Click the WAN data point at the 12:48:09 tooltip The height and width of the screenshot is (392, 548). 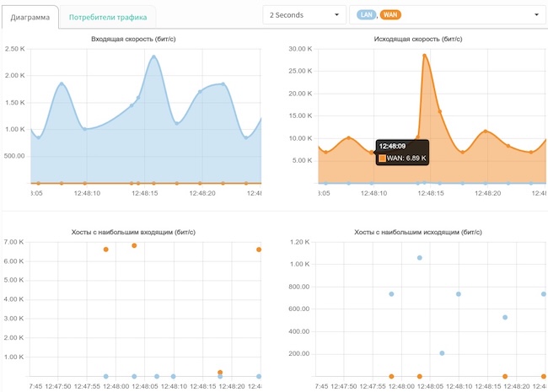coord(372,153)
